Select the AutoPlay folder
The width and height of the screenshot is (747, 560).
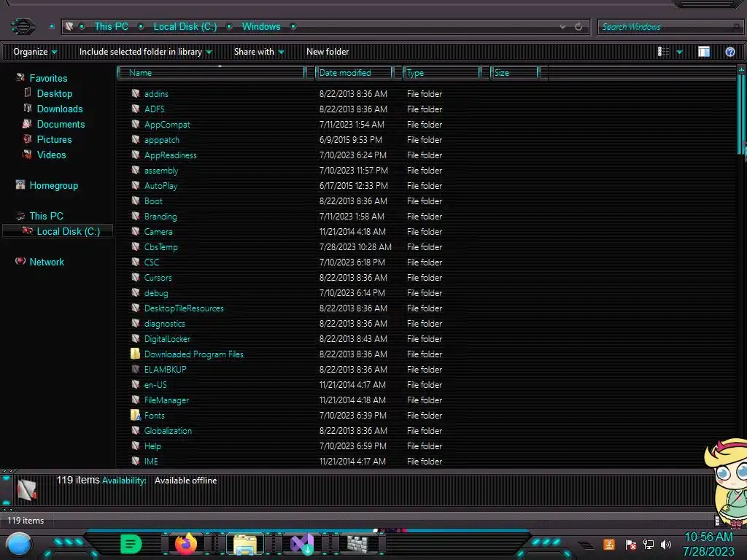[x=160, y=185]
